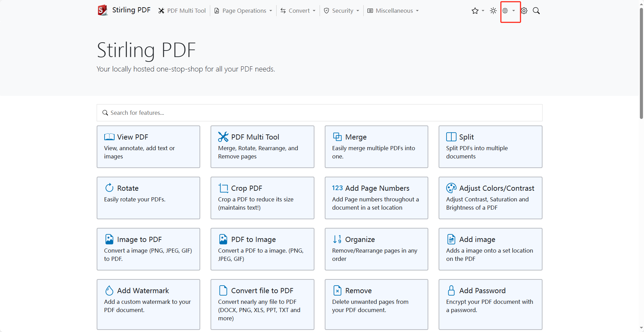
Task: Select the Split card heading
Action: [466, 137]
